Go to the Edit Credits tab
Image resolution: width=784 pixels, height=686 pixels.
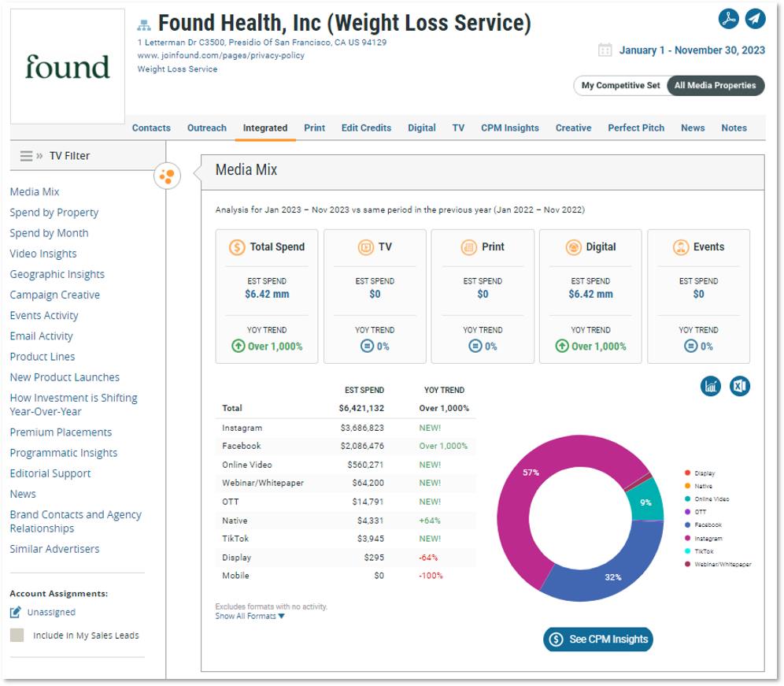[x=367, y=128]
